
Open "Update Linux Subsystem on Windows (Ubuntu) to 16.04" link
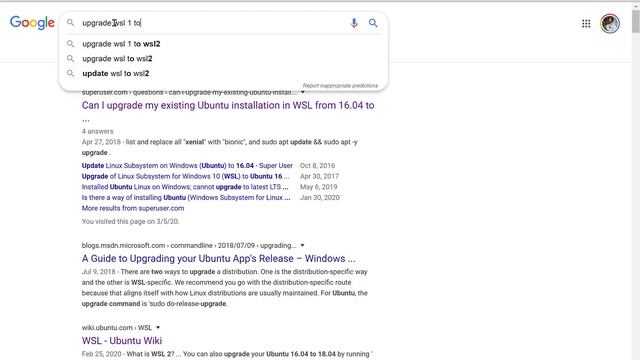point(187,166)
